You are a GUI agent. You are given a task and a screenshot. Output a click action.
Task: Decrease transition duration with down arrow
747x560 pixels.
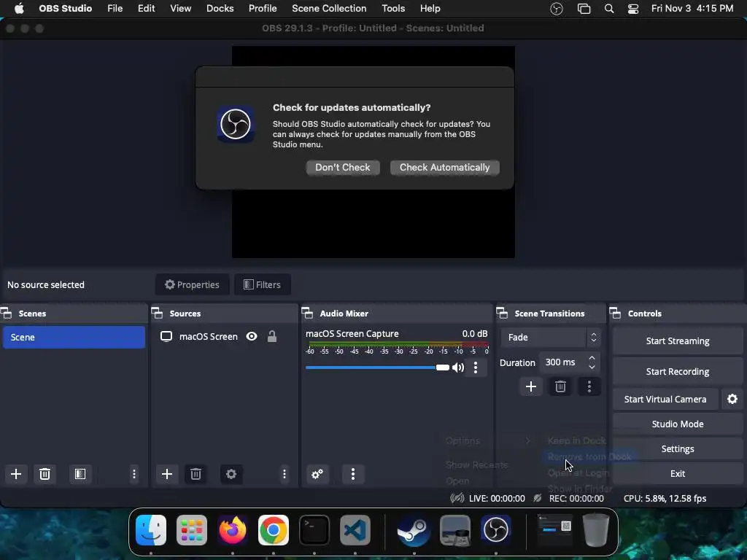pos(592,367)
